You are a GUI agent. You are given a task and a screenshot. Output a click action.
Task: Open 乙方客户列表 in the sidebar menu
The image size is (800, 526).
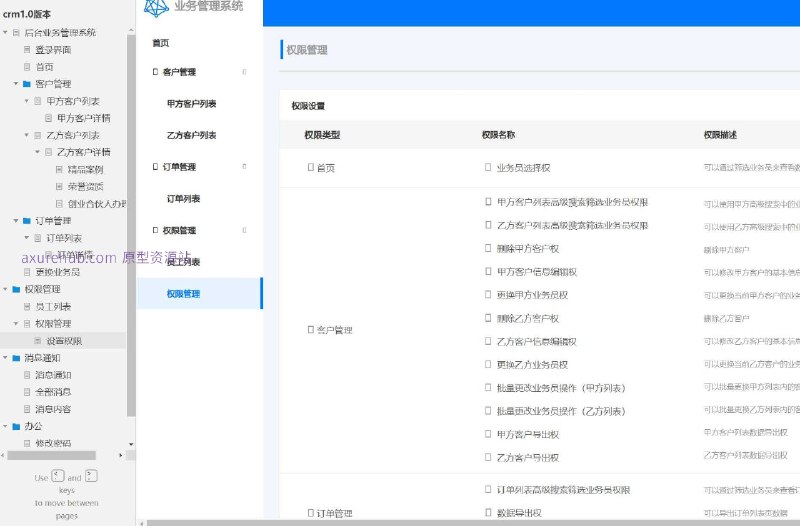click(192, 135)
